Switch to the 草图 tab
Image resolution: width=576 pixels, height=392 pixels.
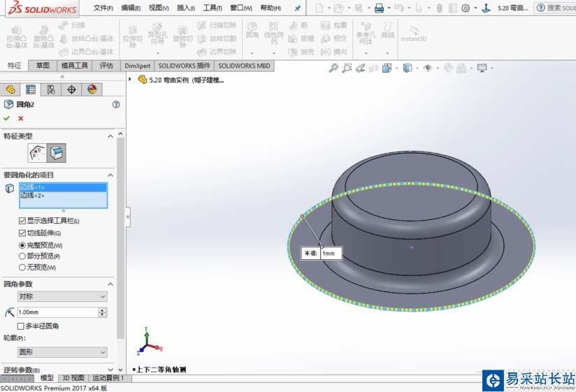(43, 66)
